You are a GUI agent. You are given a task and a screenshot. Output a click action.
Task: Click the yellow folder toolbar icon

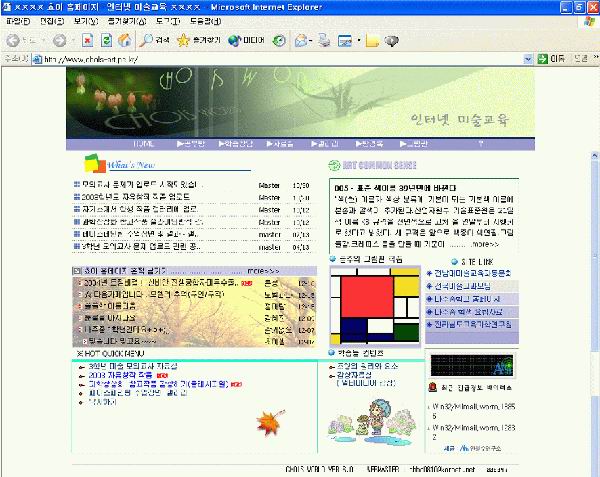click(x=372, y=40)
